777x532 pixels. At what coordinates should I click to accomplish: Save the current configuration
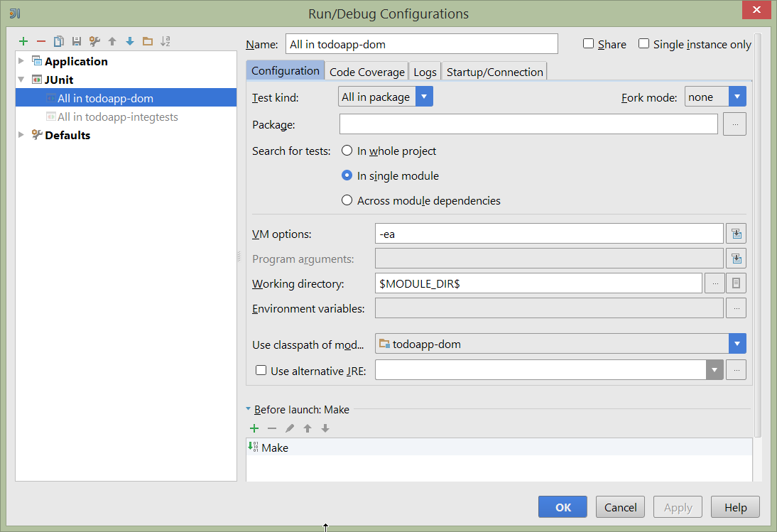[76, 41]
